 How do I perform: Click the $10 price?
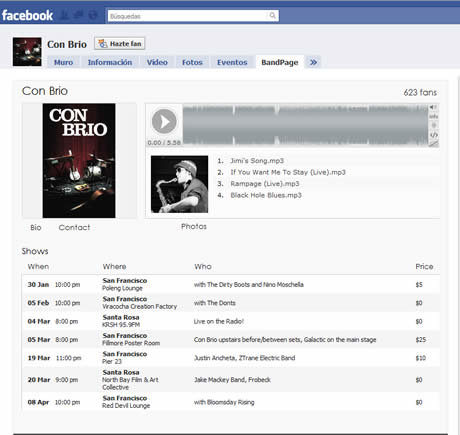(x=421, y=358)
